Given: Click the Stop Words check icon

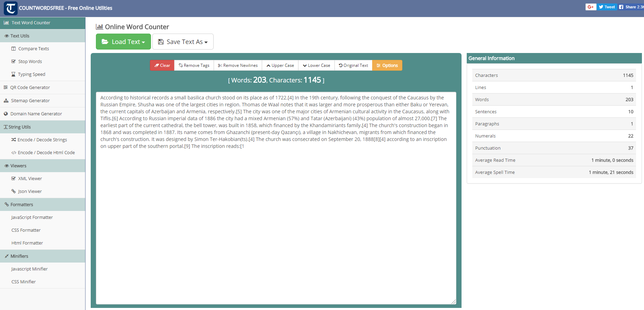Looking at the screenshot, I should (14, 62).
